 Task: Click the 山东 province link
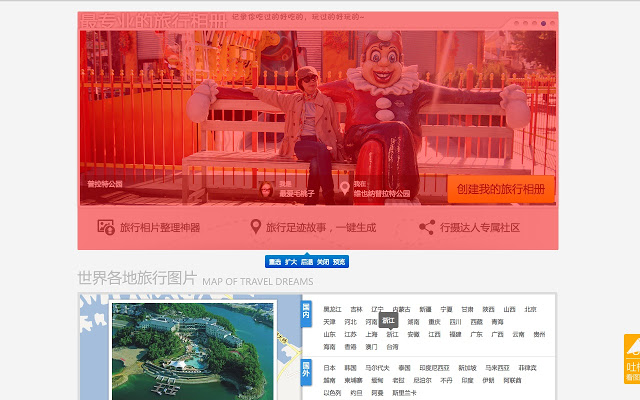[329, 334]
